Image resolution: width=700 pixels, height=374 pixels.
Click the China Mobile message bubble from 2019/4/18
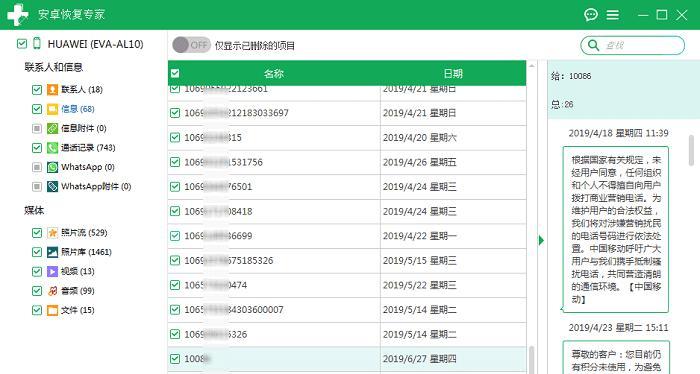pyautogui.click(x=616, y=229)
